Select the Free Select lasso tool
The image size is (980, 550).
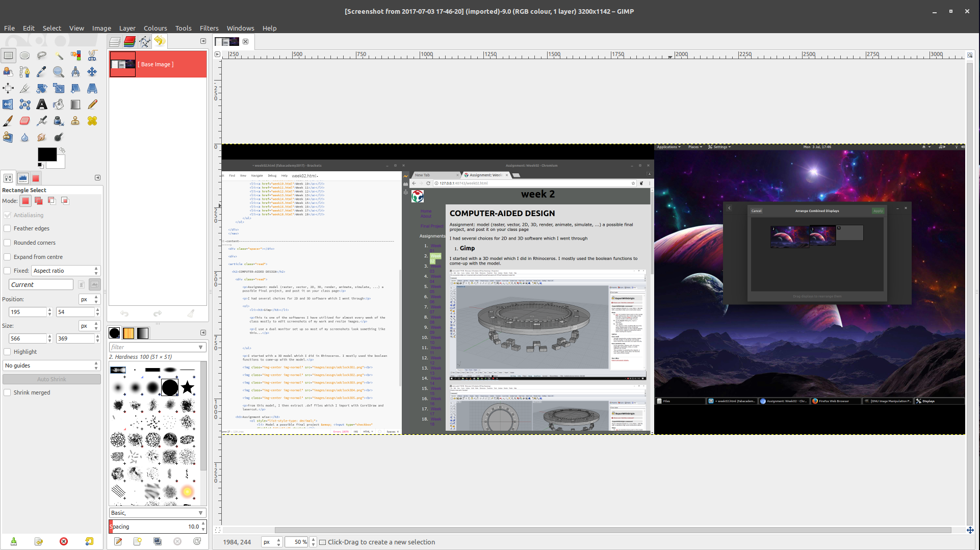point(42,56)
